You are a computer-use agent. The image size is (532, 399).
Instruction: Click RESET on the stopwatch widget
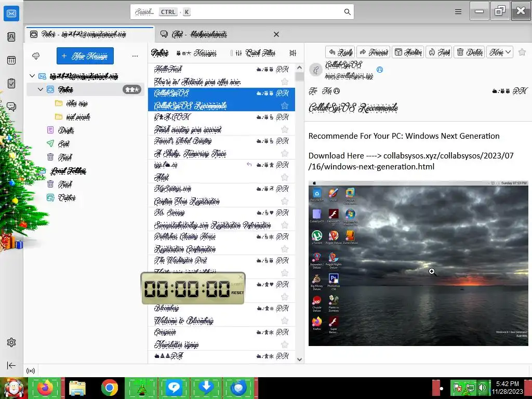coord(237,293)
